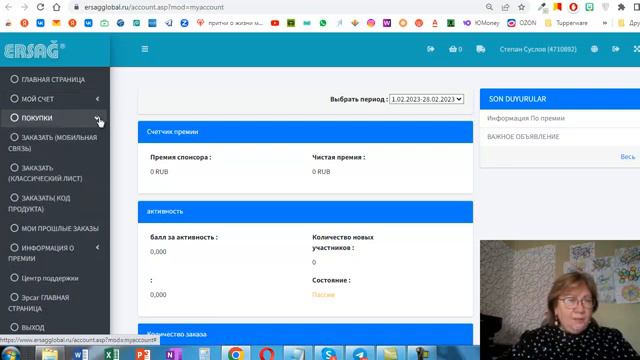Open the extensions puzzle icon

coord(621,7)
